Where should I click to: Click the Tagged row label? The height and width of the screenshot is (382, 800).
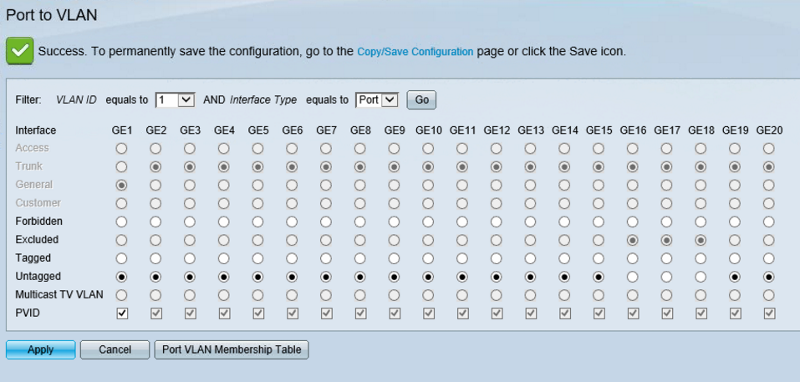[33, 258]
